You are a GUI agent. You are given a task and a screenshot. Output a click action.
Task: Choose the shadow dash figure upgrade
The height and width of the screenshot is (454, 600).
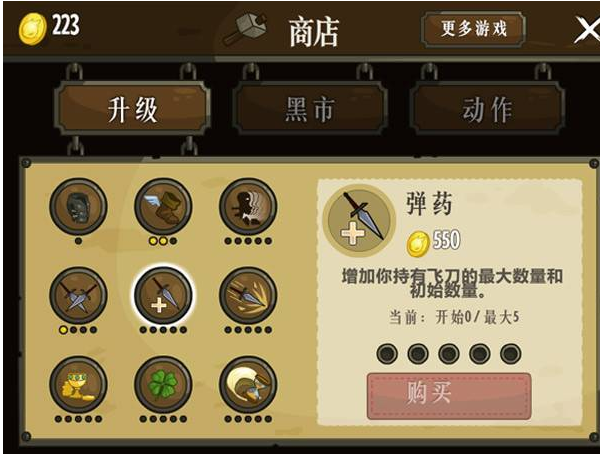pos(248,207)
